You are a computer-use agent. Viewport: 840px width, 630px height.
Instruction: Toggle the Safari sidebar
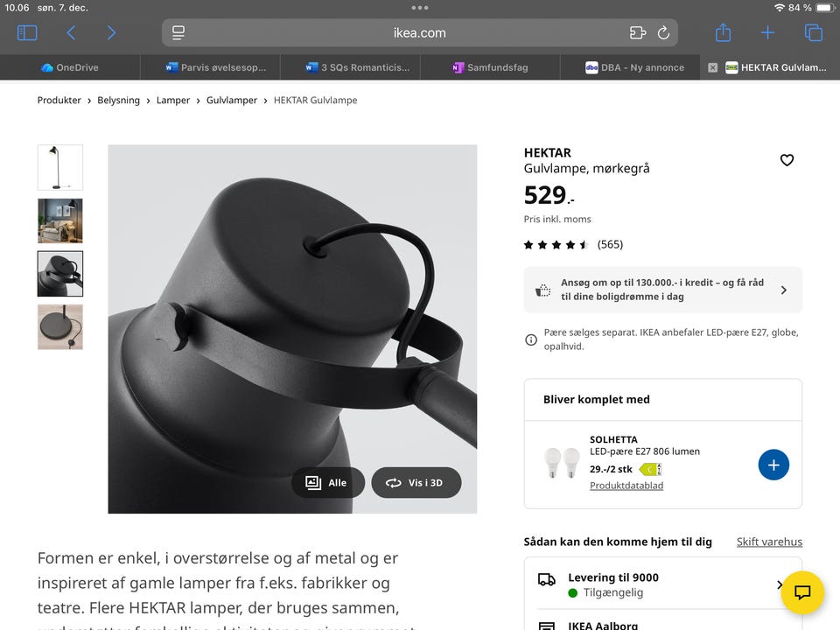coord(27,32)
